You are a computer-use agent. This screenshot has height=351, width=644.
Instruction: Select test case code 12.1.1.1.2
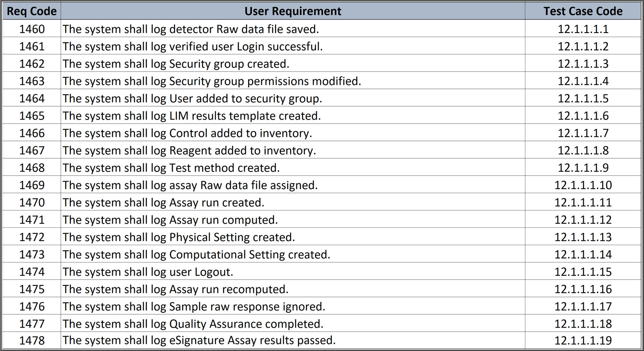tap(583, 46)
